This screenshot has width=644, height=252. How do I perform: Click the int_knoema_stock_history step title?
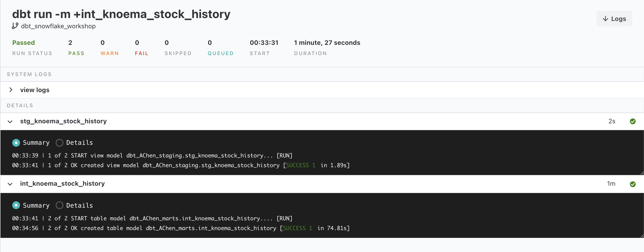point(62,184)
